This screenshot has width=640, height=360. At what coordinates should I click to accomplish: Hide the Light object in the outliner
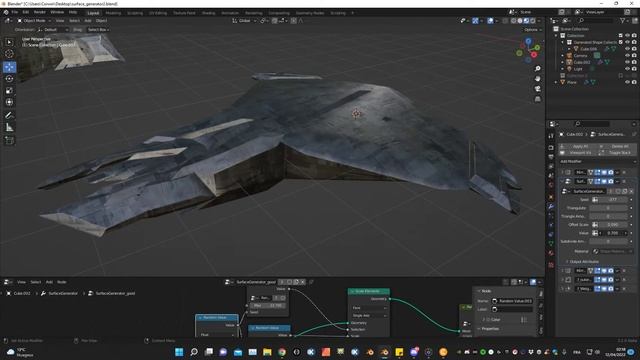pos(627,69)
